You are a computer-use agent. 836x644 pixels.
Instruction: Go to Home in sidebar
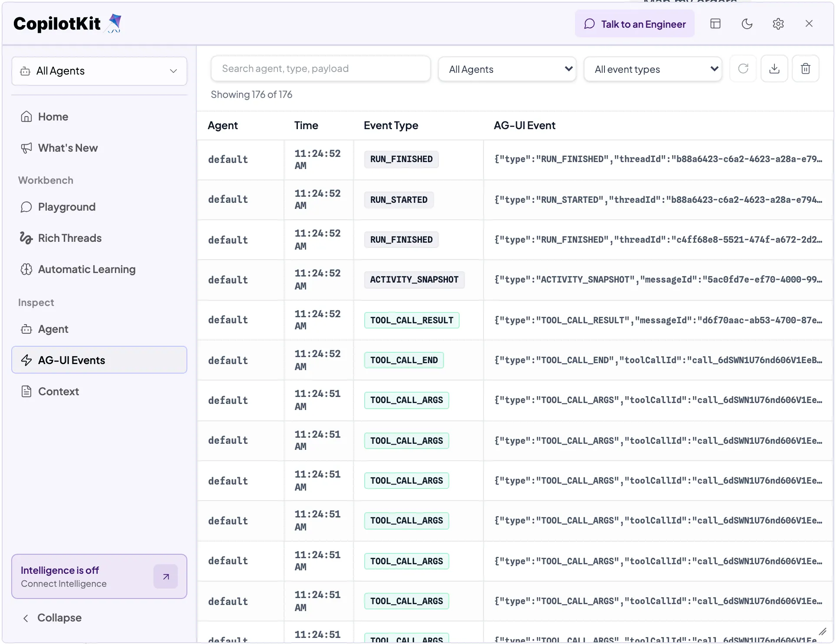(x=99, y=117)
